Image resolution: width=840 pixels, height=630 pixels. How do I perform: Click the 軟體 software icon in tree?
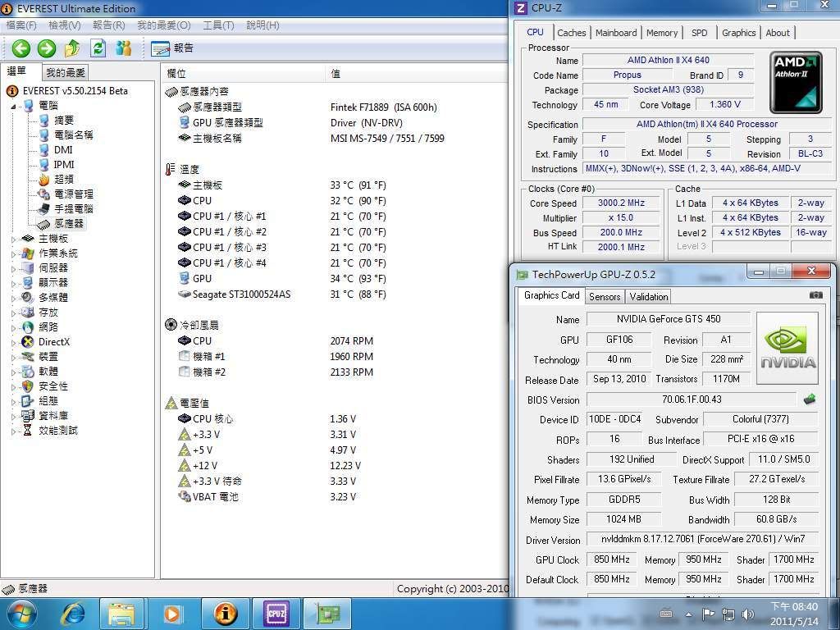pos(27,372)
